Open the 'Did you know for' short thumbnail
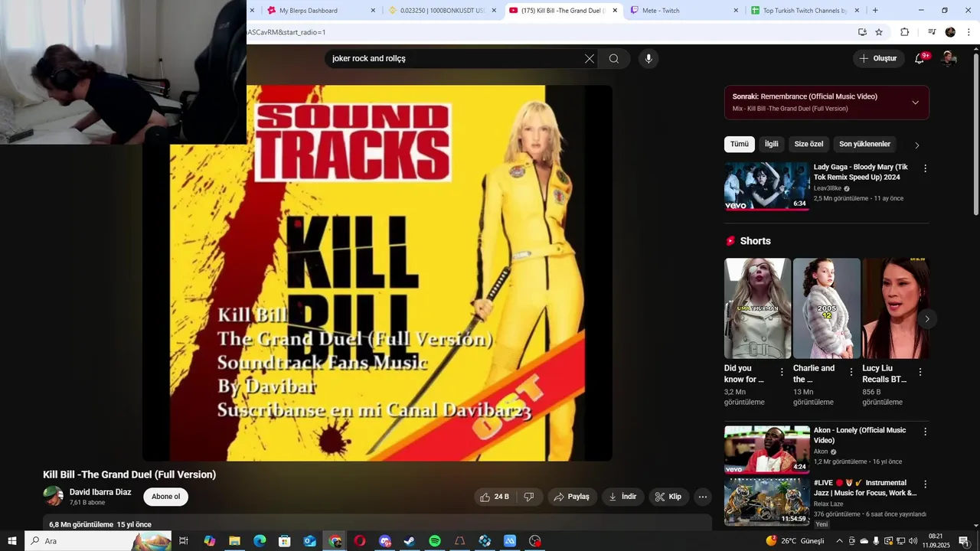980x551 pixels. 757,308
